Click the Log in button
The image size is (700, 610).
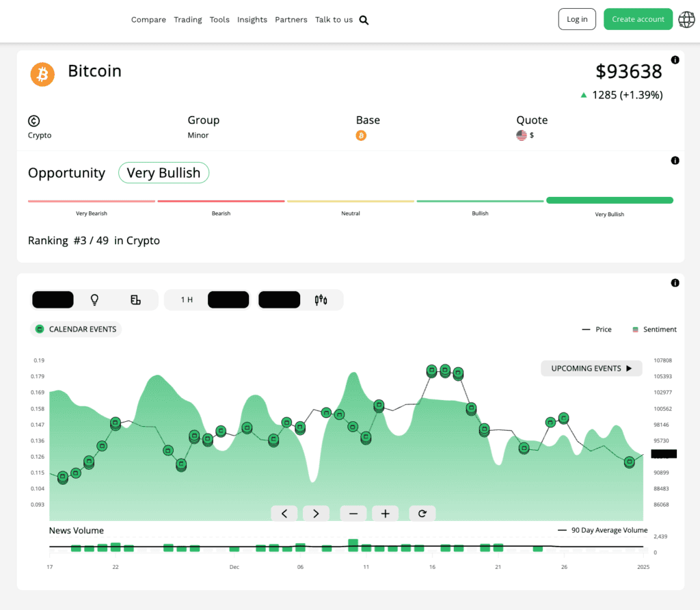[x=577, y=19]
